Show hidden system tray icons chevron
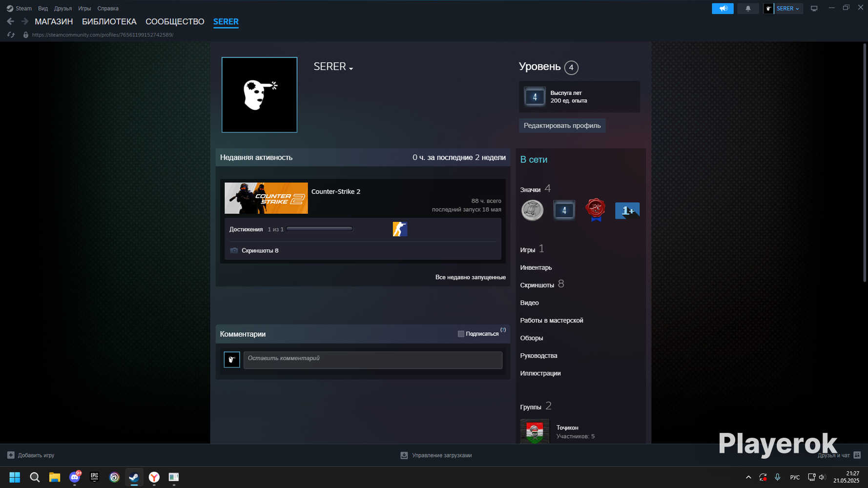Viewport: 868px width, 488px height. tap(748, 477)
